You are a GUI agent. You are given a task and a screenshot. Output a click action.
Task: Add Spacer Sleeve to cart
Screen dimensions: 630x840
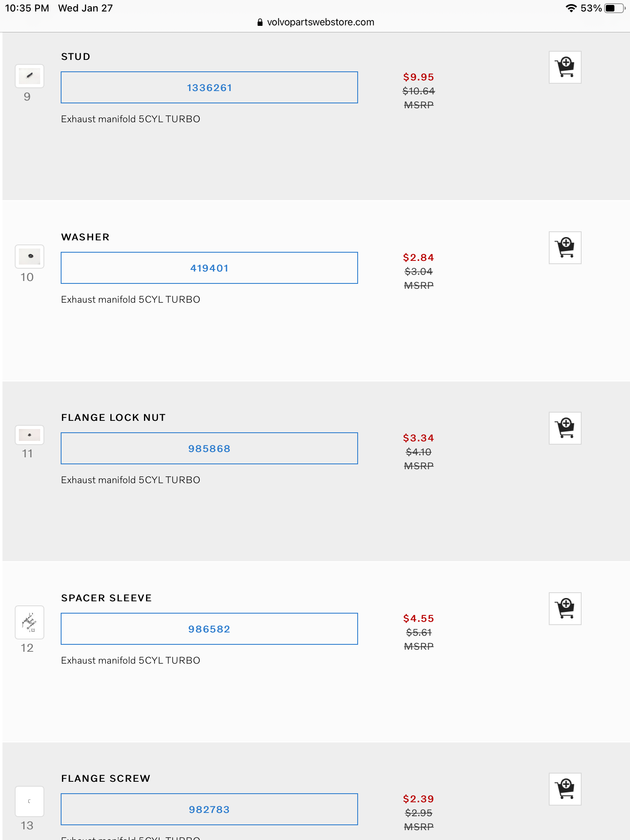[565, 609]
